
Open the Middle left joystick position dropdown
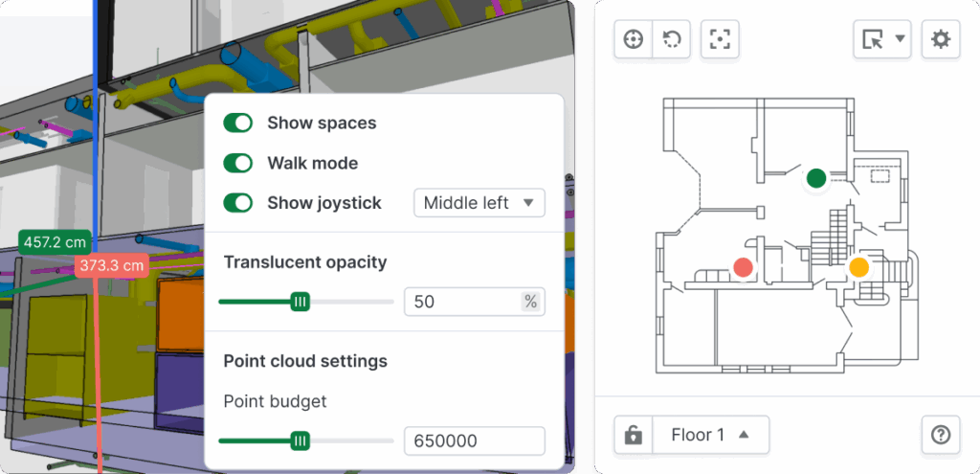[x=479, y=203]
